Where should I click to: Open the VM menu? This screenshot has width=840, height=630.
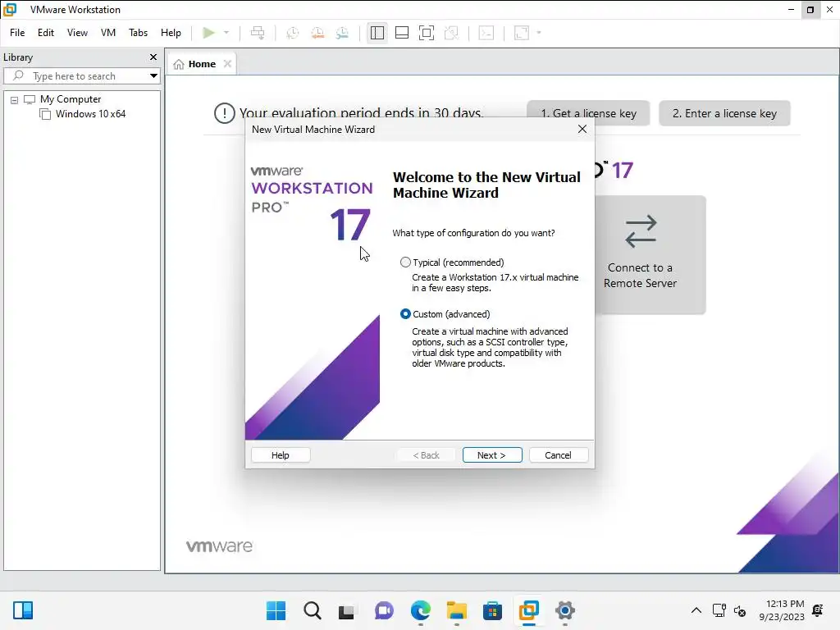[108, 33]
